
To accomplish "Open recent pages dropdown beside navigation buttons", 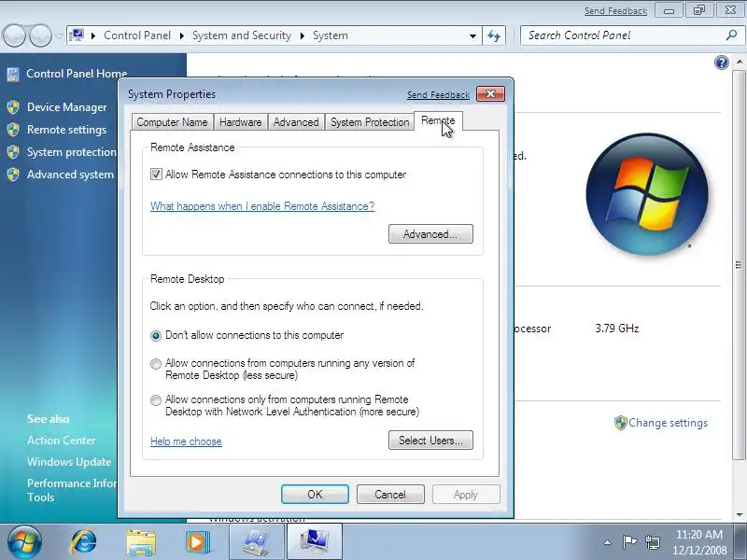I will click(59, 35).
